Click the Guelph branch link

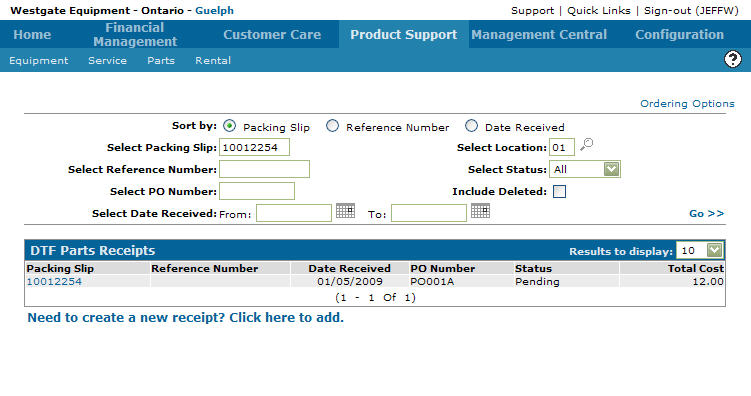[x=215, y=11]
